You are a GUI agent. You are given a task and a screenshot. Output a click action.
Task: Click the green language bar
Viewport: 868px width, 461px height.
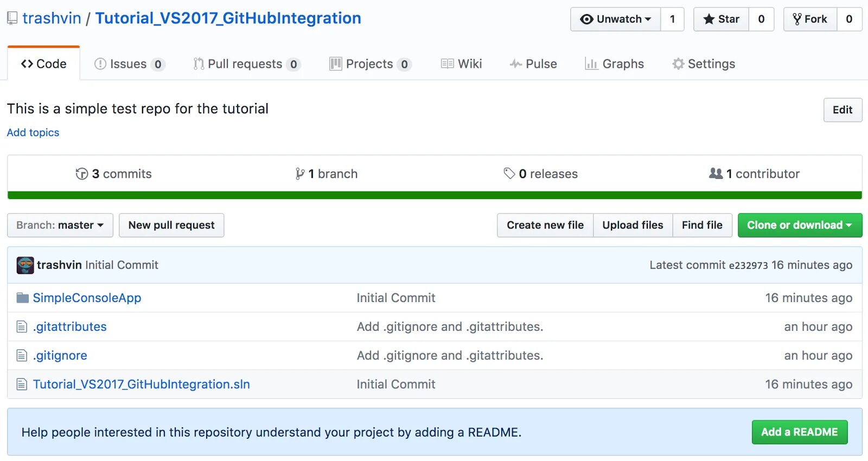point(434,195)
